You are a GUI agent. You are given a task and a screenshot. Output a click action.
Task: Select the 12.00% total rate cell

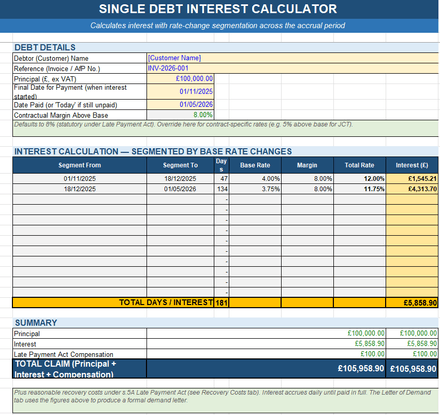point(359,179)
